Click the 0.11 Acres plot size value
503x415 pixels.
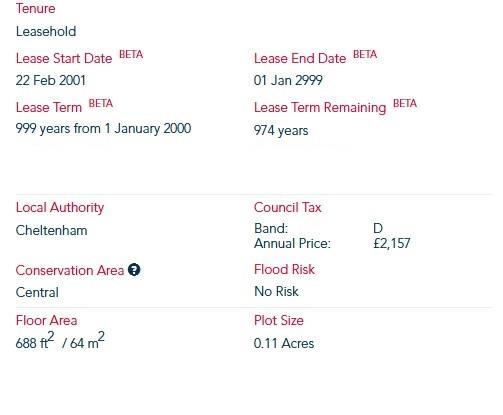pos(284,343)
